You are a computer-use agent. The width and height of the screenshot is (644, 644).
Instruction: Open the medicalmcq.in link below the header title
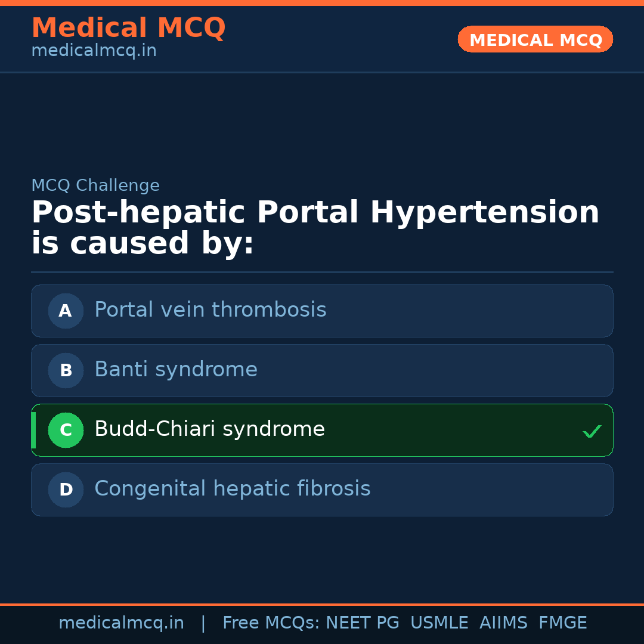tap(94, 51)
